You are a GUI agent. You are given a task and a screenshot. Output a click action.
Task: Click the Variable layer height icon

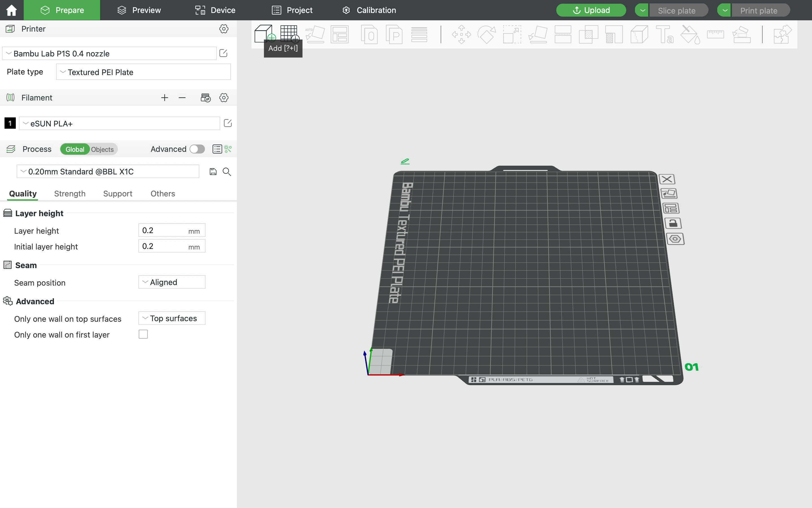(419, 34)
